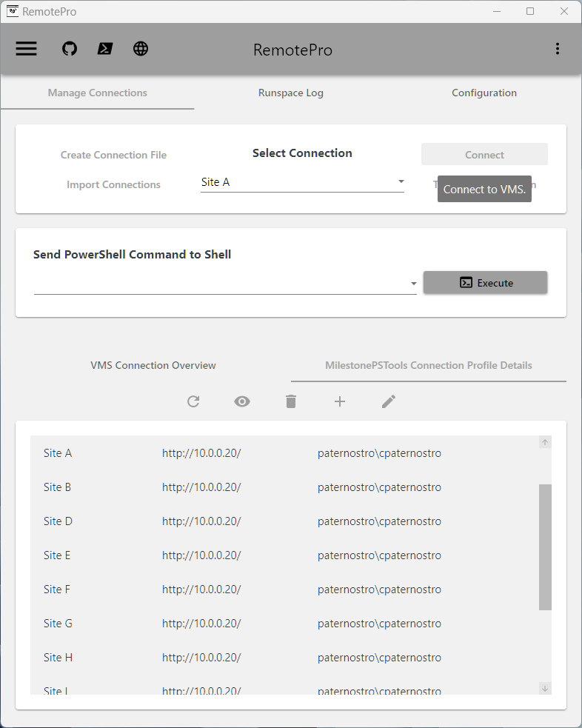Click the Connect button
Screen dimensions: 582x728
click(484, 155)
